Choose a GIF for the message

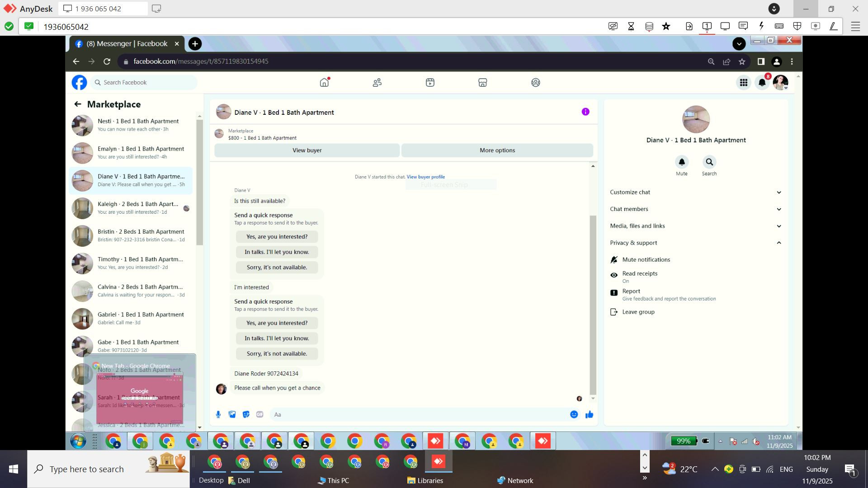[259, 414]
